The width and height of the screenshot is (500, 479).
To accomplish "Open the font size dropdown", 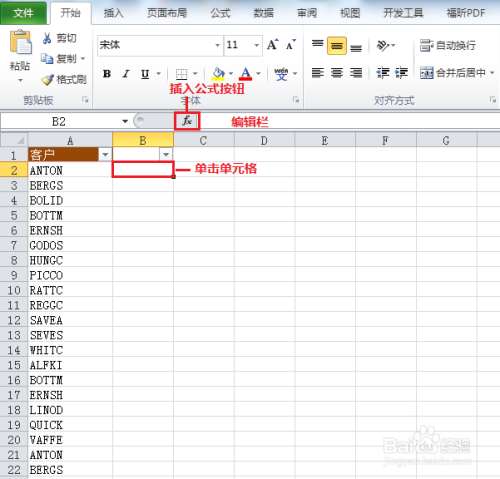I will click(x=256, y=45).
